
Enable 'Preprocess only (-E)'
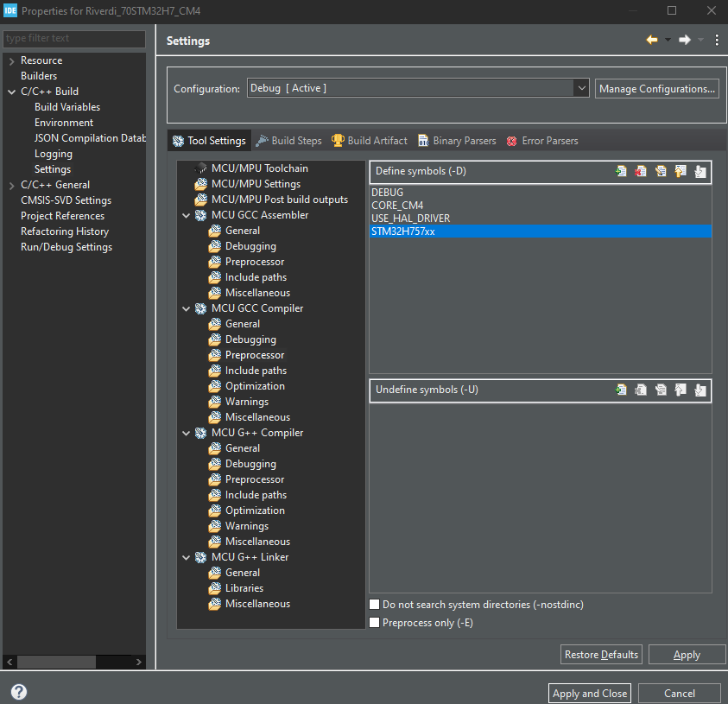tap(374, 622)
